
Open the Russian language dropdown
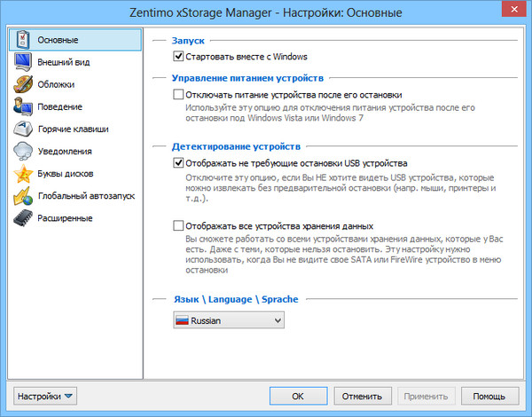tap(229, 319)
